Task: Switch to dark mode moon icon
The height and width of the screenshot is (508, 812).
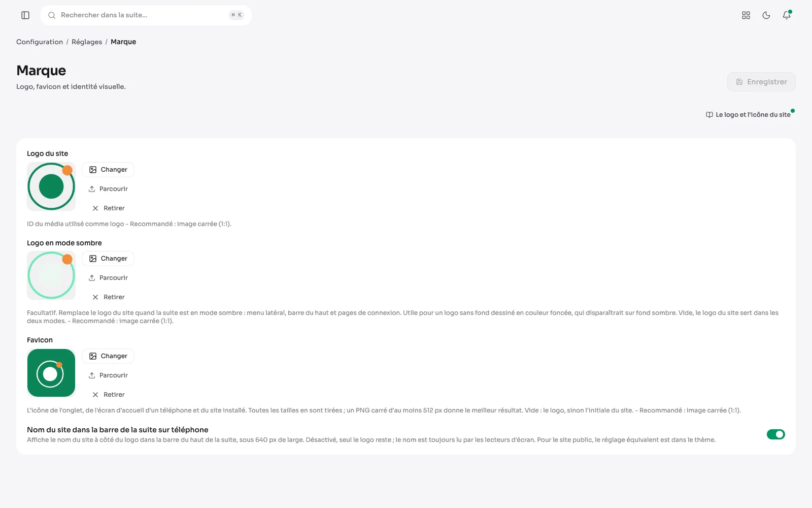Action: pyautogui.click(x=766, y=15)
